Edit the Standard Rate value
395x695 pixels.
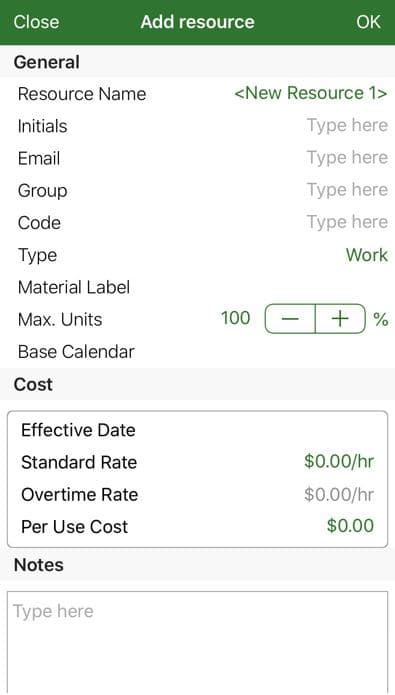click(339, 462)
